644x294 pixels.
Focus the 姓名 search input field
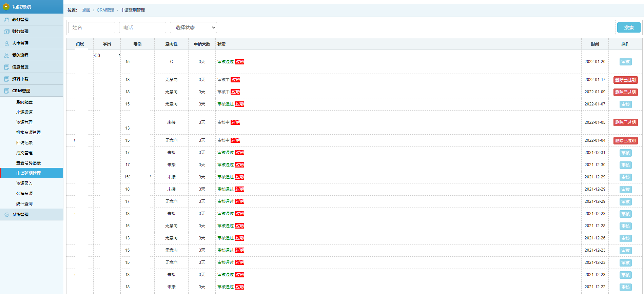coord(92,27)
